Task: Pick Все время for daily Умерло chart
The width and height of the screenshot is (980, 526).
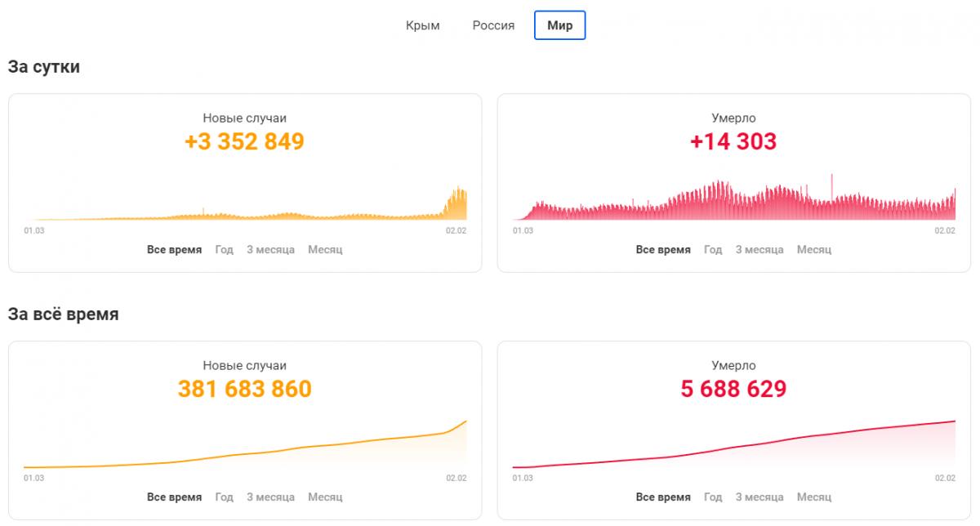Action: click(663, 250)
